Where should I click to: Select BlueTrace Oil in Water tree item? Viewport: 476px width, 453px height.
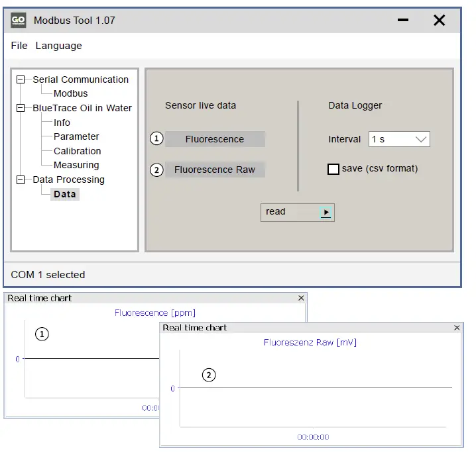point(82,108)
